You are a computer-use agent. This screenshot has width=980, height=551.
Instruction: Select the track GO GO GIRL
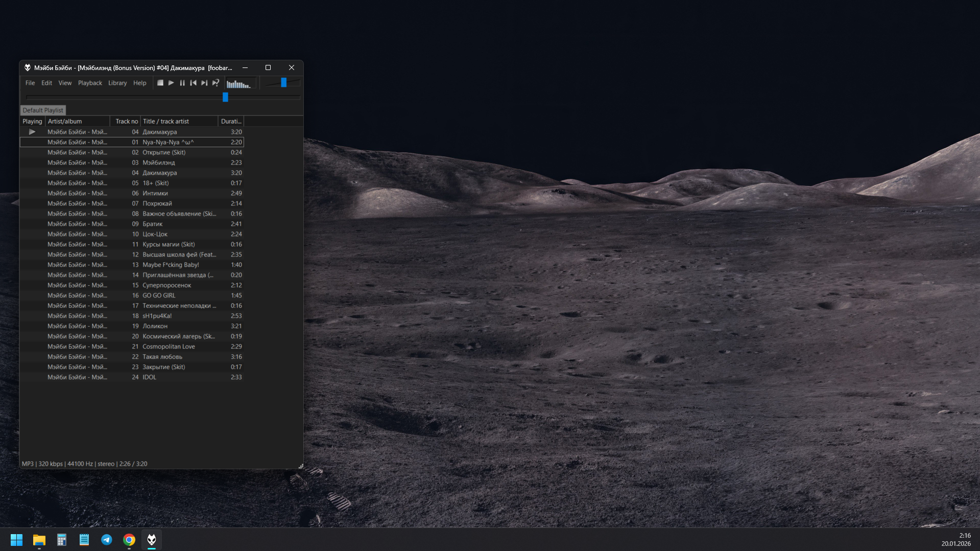pos(159,295)
